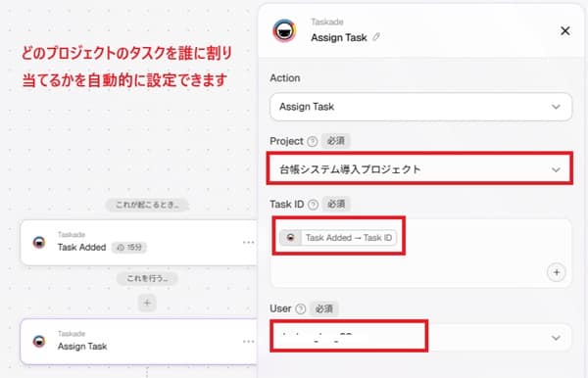Open the User dropdown
Screen dimensions: 588x378
tap(420, 337)
